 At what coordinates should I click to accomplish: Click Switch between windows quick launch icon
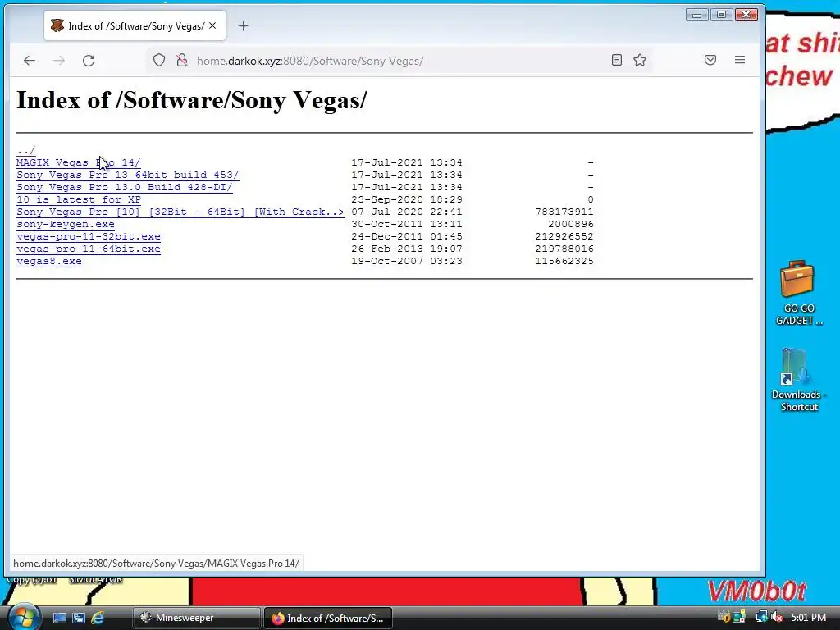(x=79, y=618)
